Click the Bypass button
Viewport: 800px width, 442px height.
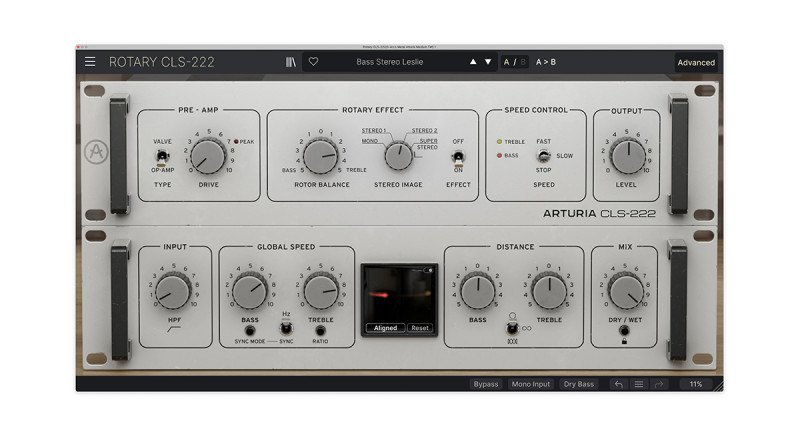point(485,384)
